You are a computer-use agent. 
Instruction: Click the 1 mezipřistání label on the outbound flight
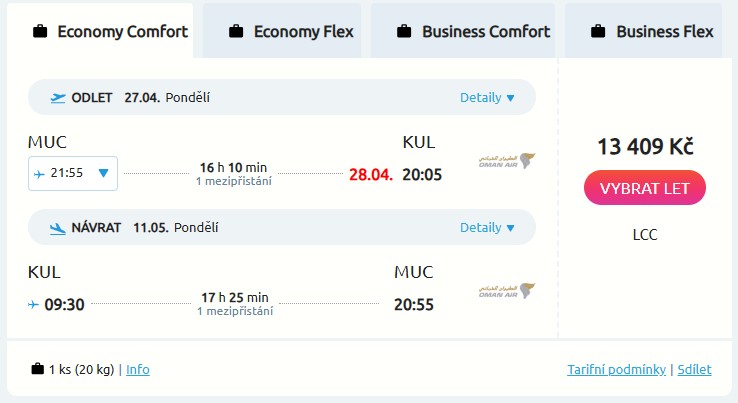pos(233,181)
